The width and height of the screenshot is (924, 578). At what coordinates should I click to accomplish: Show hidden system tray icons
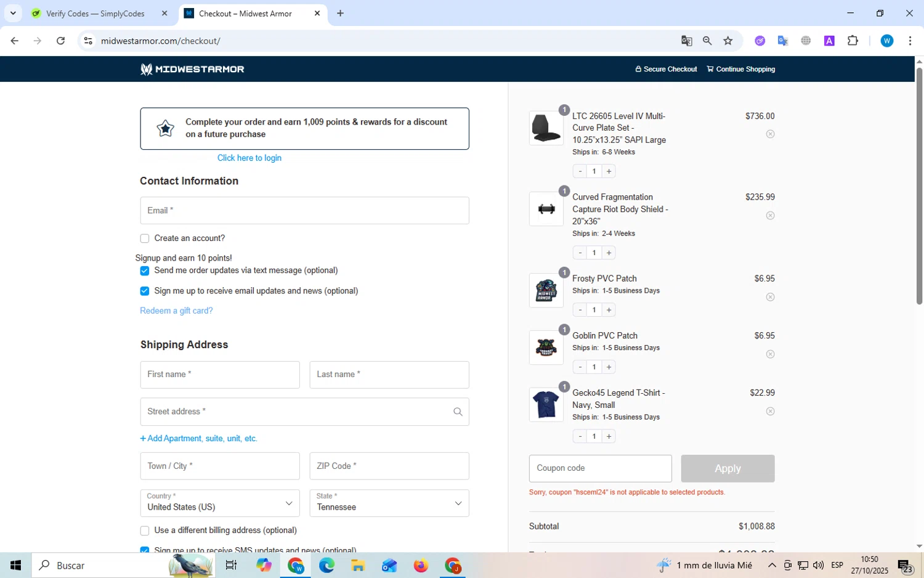pyautogui.click(x=771, y=565)
